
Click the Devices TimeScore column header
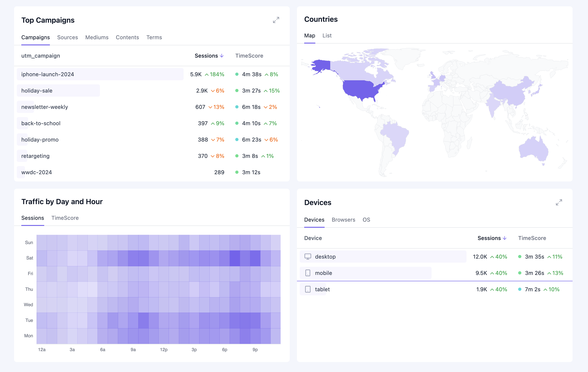[x=532, y=238]
